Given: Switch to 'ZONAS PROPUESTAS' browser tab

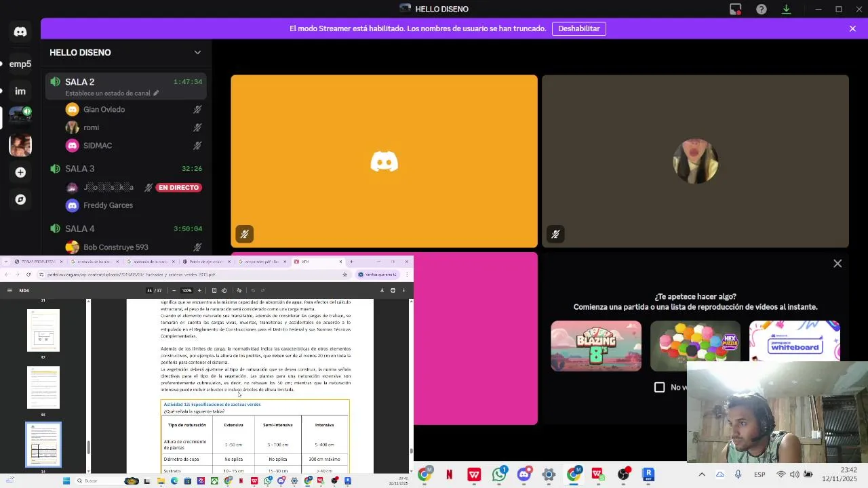Looking at the screenshot, I should pos(39,262).
